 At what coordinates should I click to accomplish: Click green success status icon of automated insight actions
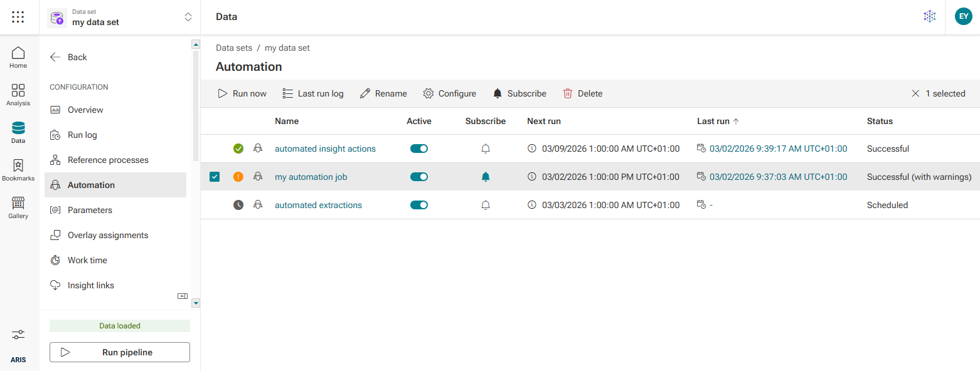pyautogui.click(x=238, y=149)
